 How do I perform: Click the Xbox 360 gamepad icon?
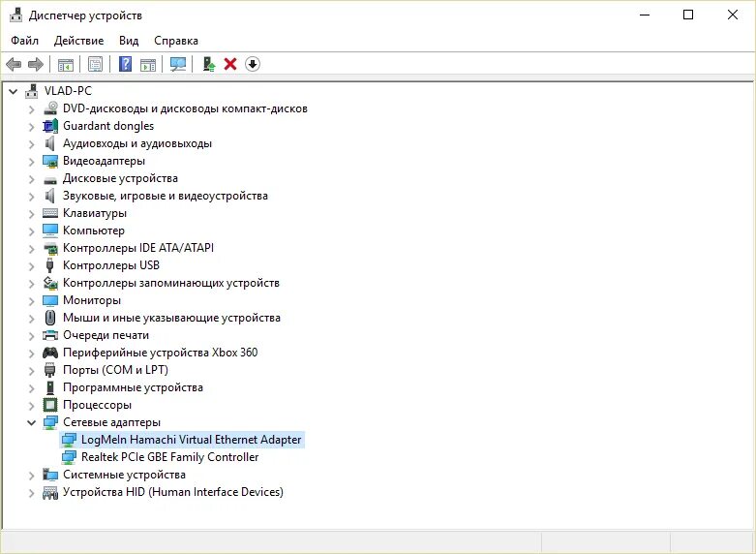pos(50,353)
